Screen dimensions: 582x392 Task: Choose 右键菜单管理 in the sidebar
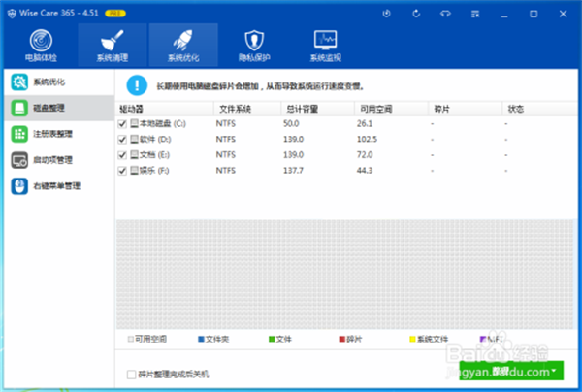pos(59,186)
